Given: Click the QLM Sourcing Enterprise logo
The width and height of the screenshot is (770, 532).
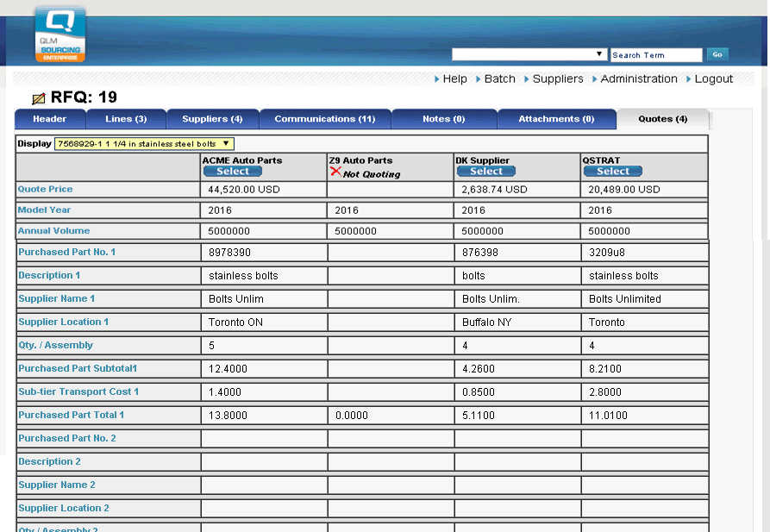Looking at the screenshot, I should [x=60, y=34].
